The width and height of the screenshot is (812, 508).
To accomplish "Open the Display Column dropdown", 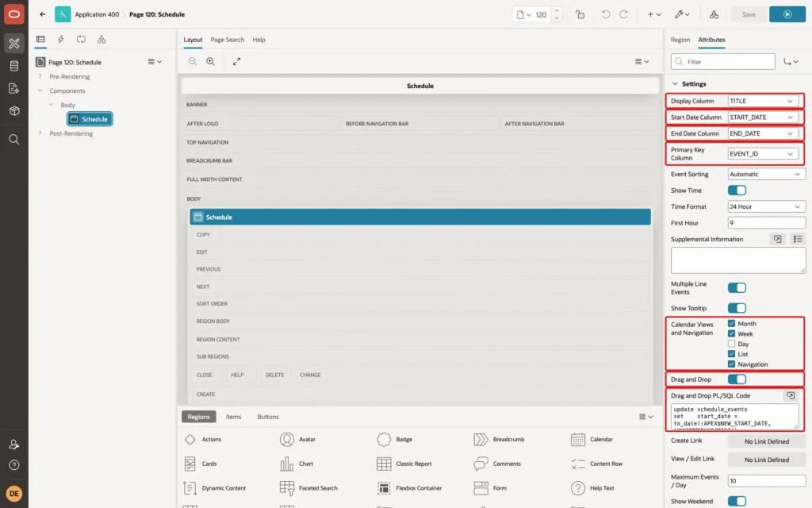I will 763,101.
